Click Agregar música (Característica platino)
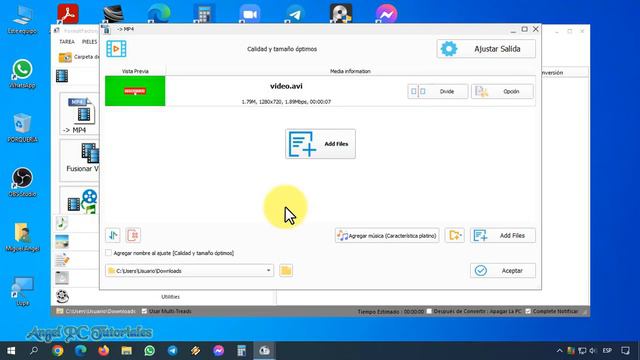 pos(387,236)
